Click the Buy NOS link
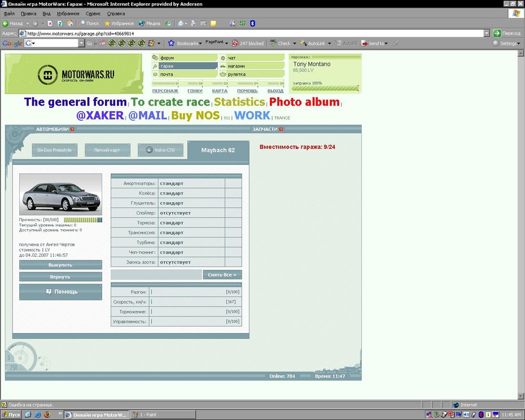Screen dimensions: 525x420 [x=195, y=116]
